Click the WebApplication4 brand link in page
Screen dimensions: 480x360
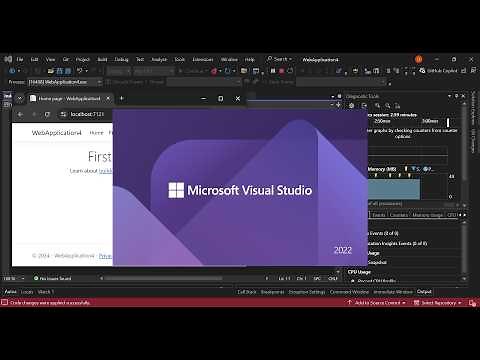point(56,133)
